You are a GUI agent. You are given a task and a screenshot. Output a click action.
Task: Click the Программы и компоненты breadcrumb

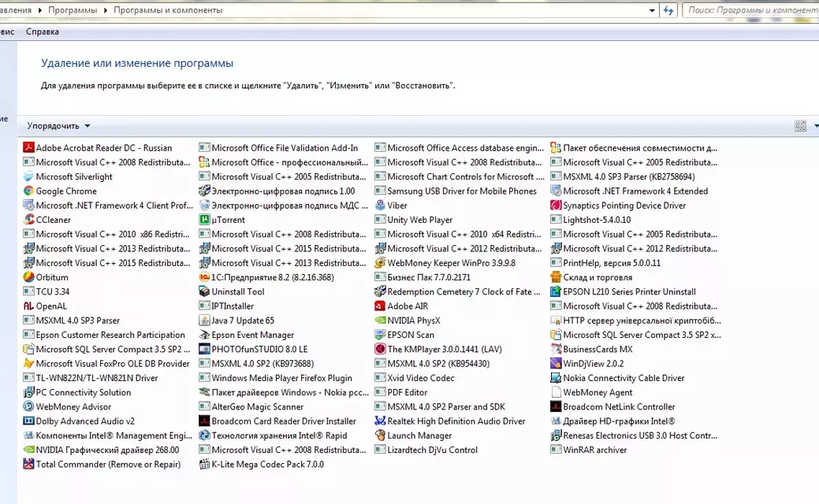tap(168, 10)
